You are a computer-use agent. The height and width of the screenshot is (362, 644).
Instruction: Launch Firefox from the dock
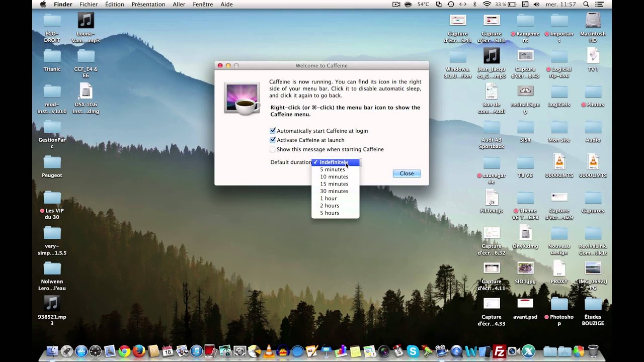(139, 351)
